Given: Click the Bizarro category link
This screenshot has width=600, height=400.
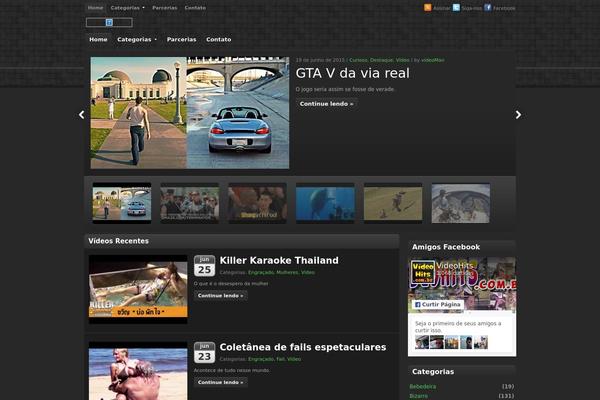Looking at the screenshot, I should tap(419, 396).
